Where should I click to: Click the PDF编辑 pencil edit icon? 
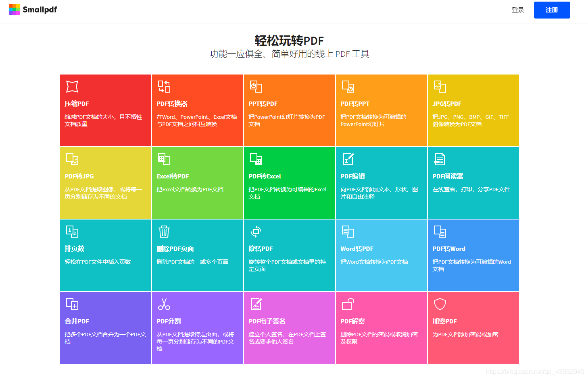pos(348,159)
